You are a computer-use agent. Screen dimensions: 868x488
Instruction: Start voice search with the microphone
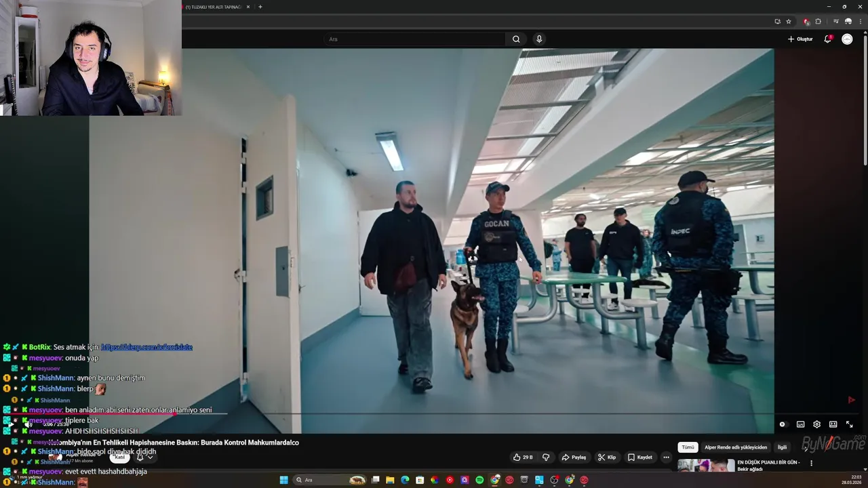[539, 39]
